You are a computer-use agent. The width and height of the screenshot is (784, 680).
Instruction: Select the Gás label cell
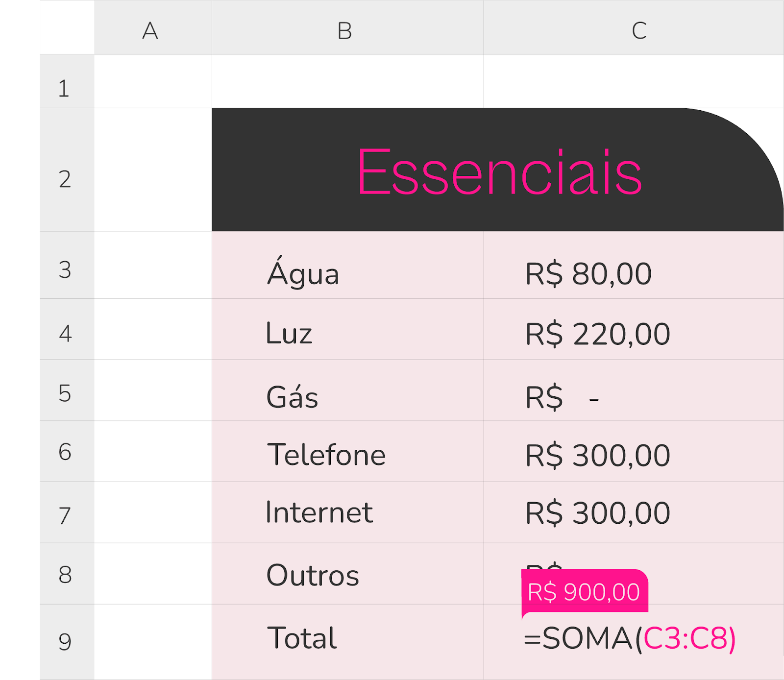292,396
